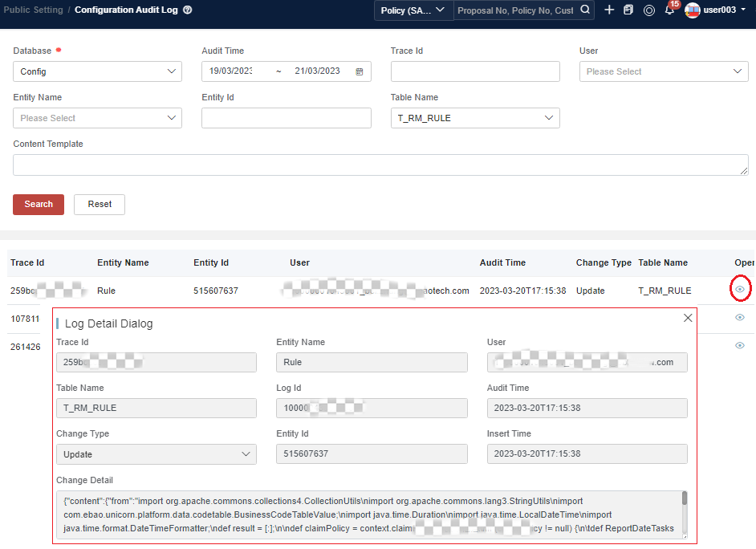Click the Reset button
Screen dimensions: 756x549
[99, 204]
